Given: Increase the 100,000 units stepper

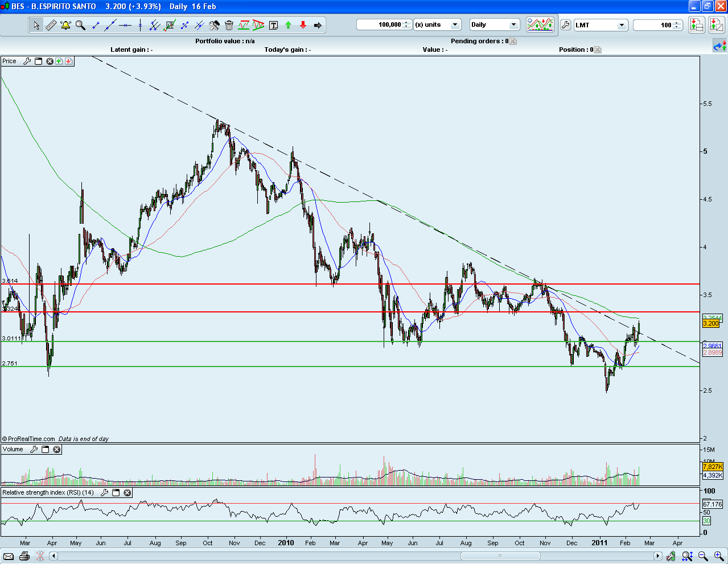Looking at the screenshot, I should (x=407, y=23).
